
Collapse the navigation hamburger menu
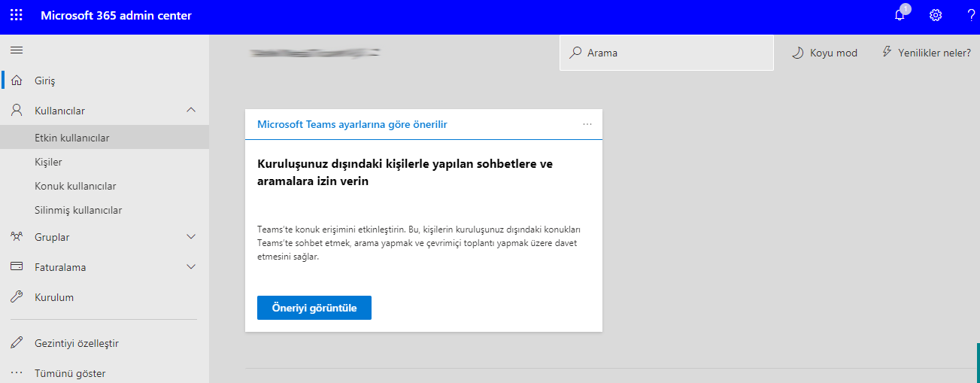pos(16,50)
